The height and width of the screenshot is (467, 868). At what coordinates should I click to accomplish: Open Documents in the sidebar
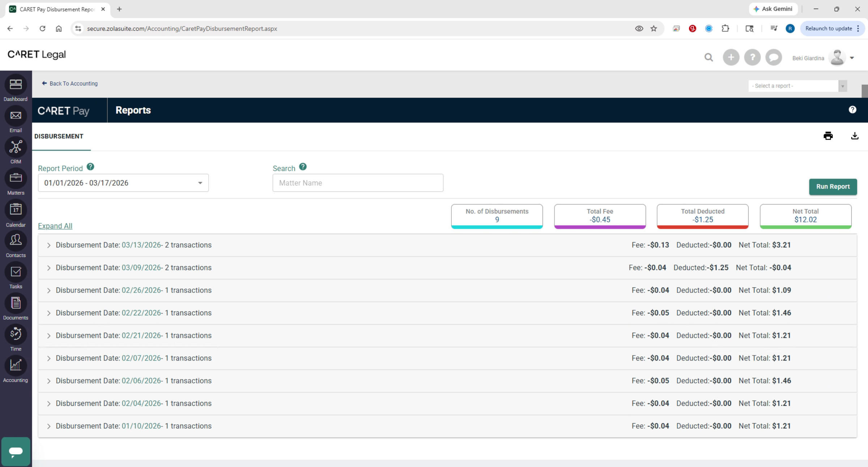click(16, 303)
